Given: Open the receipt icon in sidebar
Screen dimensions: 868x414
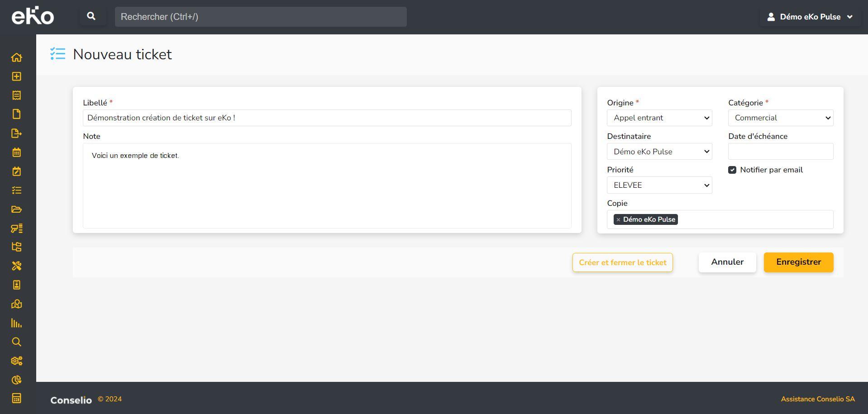Looking at the screenshot, I should (17, 95).
